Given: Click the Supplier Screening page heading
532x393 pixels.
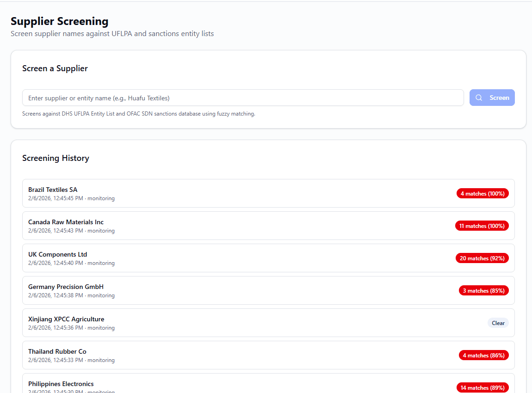Looking at the screenshot, I should click(x=60, y=21).
